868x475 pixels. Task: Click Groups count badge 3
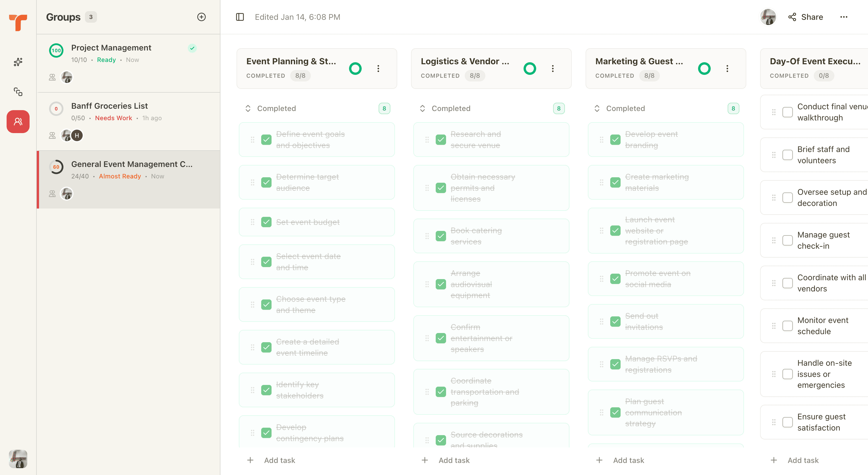click(91, 17)
